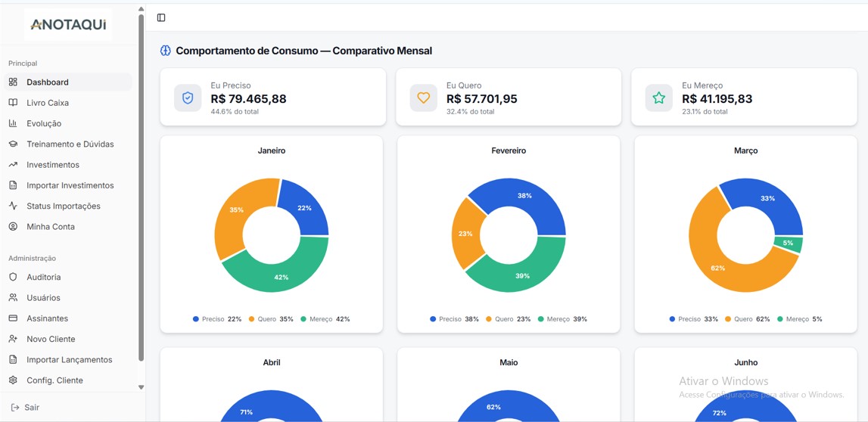
Task: Click the Novo Cliente add-user icon
Action: (x=14, y=339)
